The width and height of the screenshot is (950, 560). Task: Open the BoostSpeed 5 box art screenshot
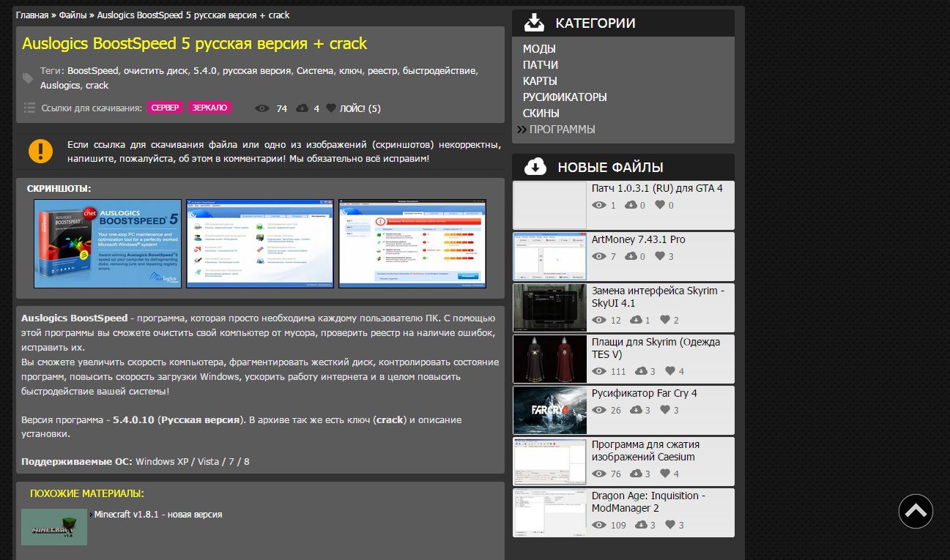(108, 243)
